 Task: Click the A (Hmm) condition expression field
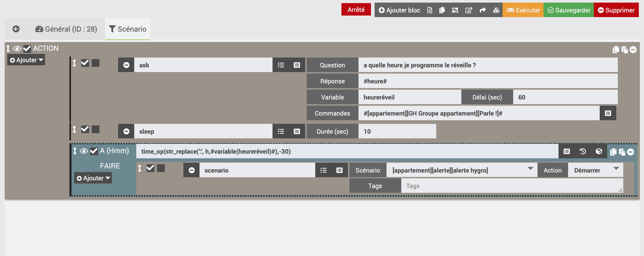click(x=347, y=151)
